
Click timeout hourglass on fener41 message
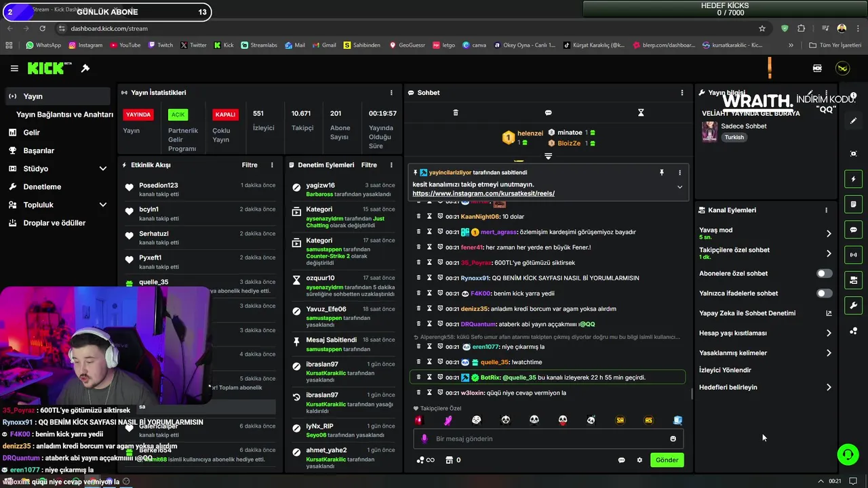(x=429, y=247)
